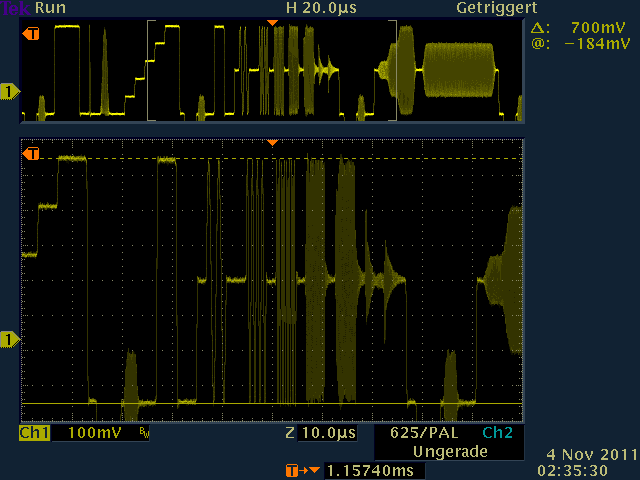This screenshot has height=480, width=640.
Task: Click the trigger level T marker in zoom window
Action: [x=30, y=154]
